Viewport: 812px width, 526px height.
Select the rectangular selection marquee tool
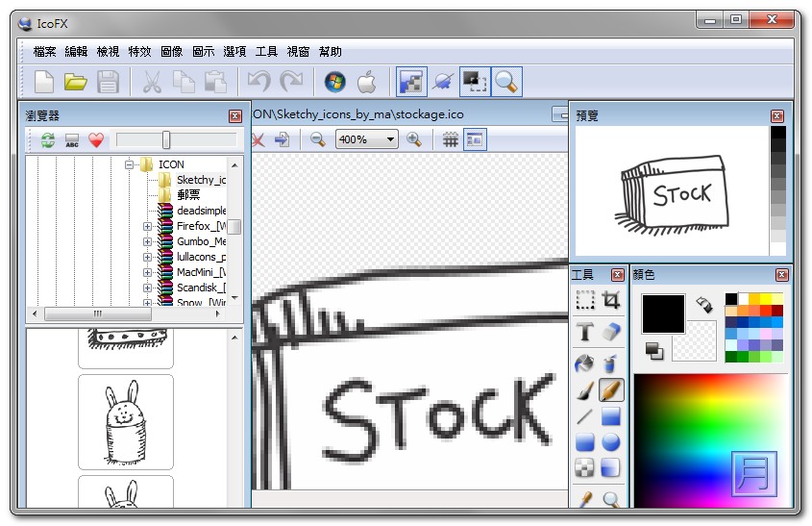584,301
